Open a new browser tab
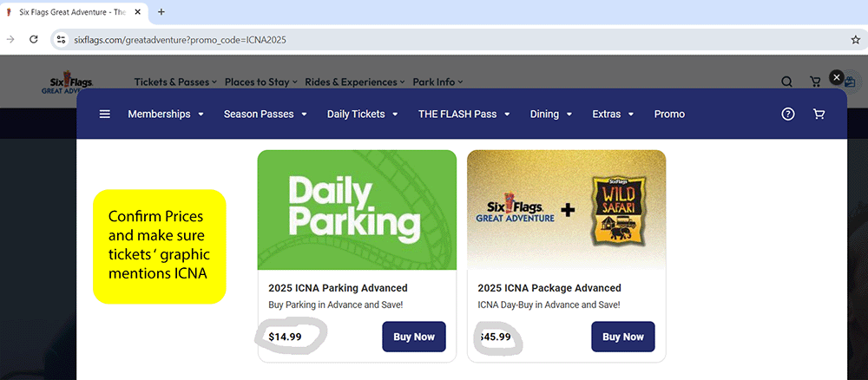The image size is (868, 380). click(161, 12)
